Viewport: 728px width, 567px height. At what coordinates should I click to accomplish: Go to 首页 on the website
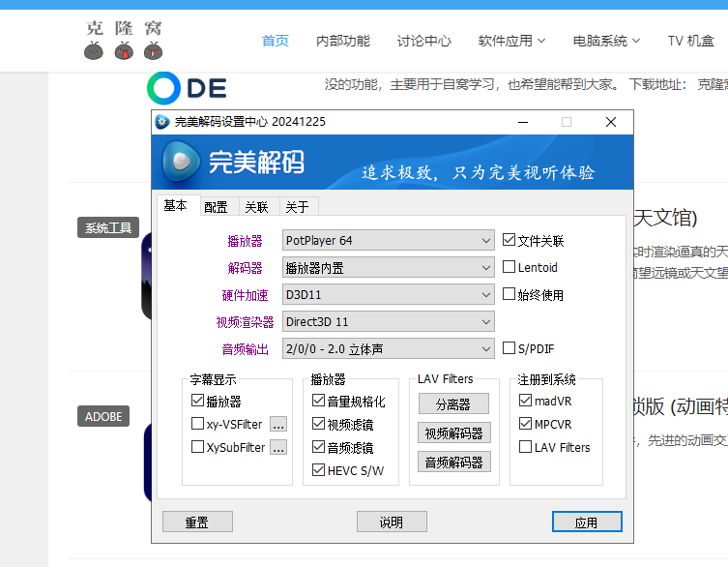(276, 41)
